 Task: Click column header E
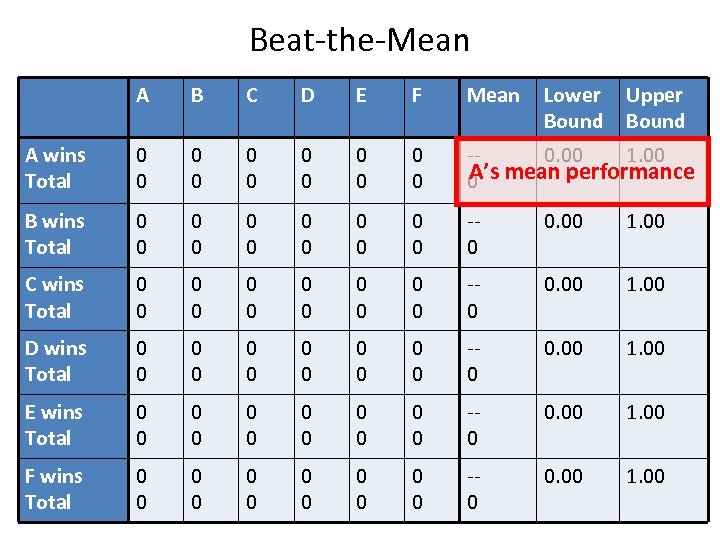(361, 96)
